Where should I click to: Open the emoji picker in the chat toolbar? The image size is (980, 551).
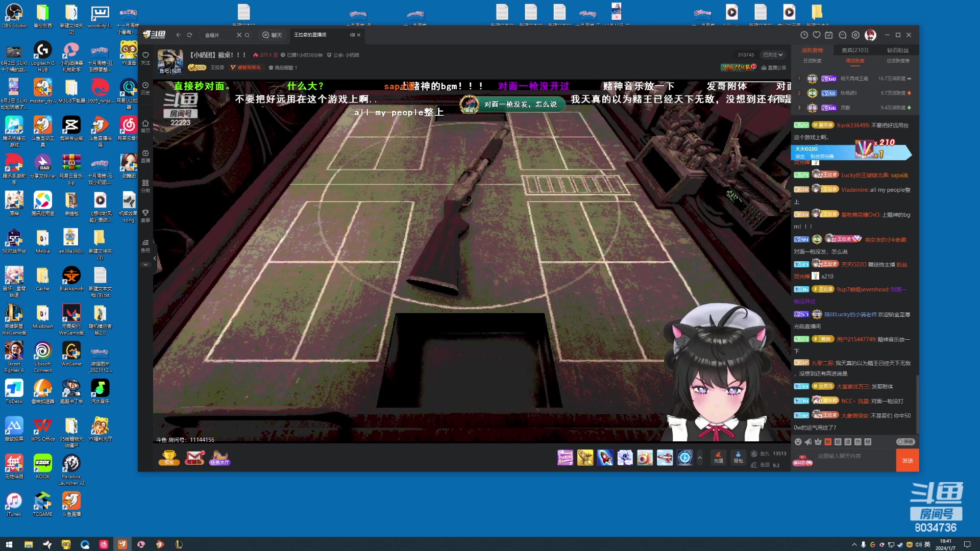[x=798, y=442]
